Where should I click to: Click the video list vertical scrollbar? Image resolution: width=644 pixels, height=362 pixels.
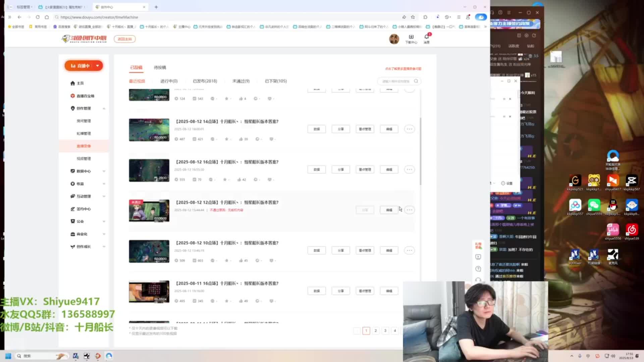coord(420,151)
